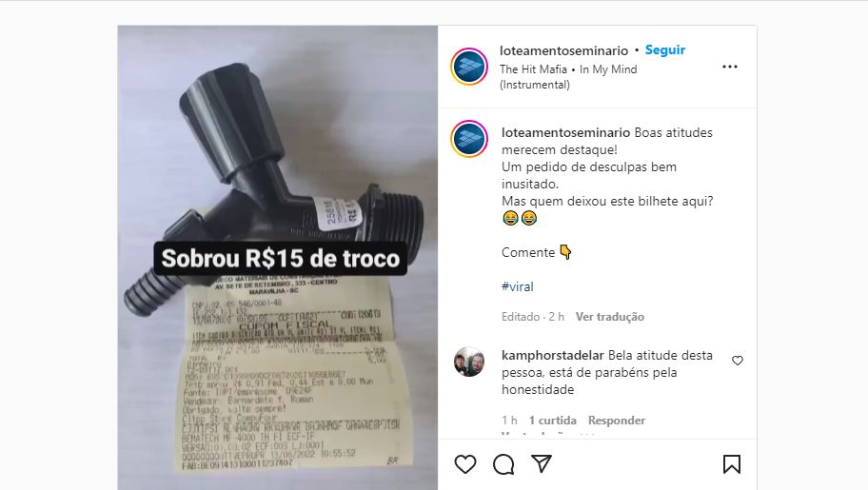The width and height of the screenshot is (868, 490).
Task: Share post via paper plane icon
Action: coord(542,463)
